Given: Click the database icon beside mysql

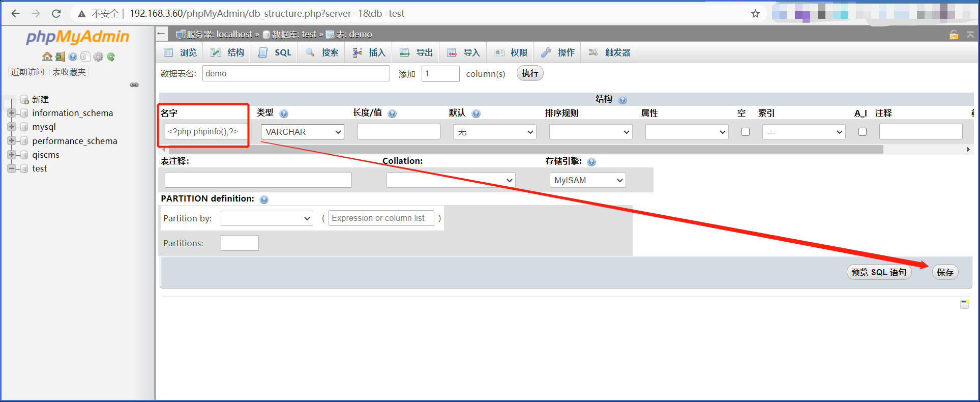Looking at the screenshot, I should coord(23,127).
